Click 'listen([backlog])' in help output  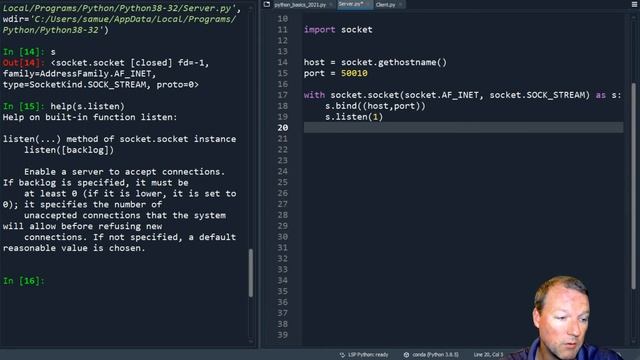69,150
